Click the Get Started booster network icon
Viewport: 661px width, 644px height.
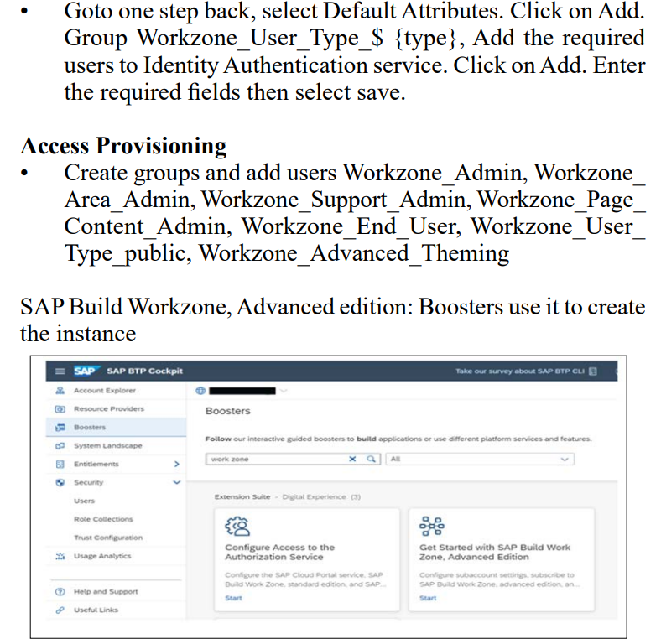[x=432, y=526]
